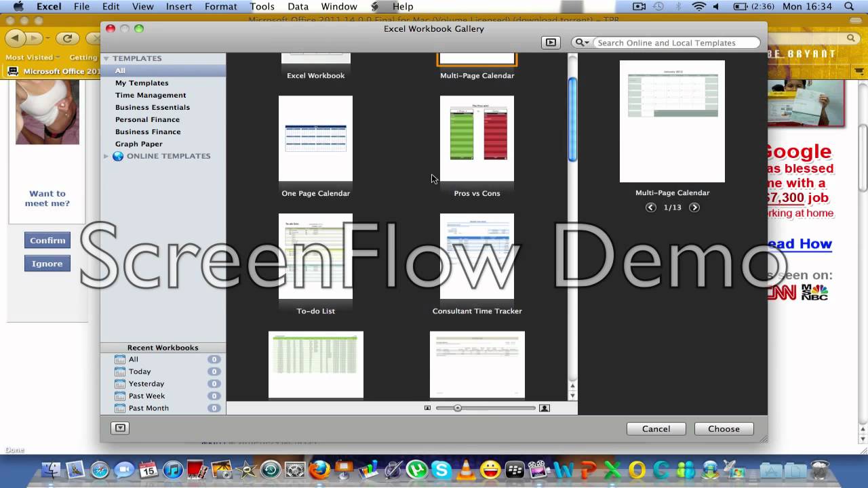
Task: Select My Templates category
Action: tap(142, 83)
